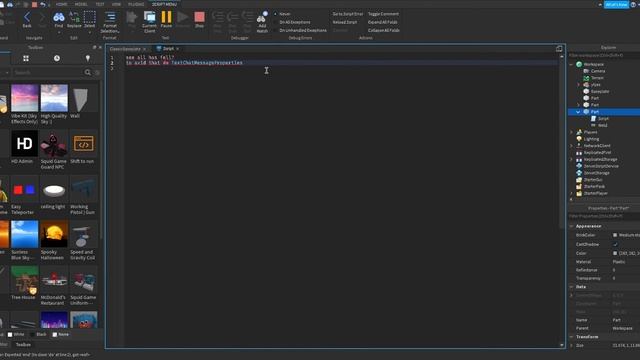Click Reload Script

click(x=344, y=22)
